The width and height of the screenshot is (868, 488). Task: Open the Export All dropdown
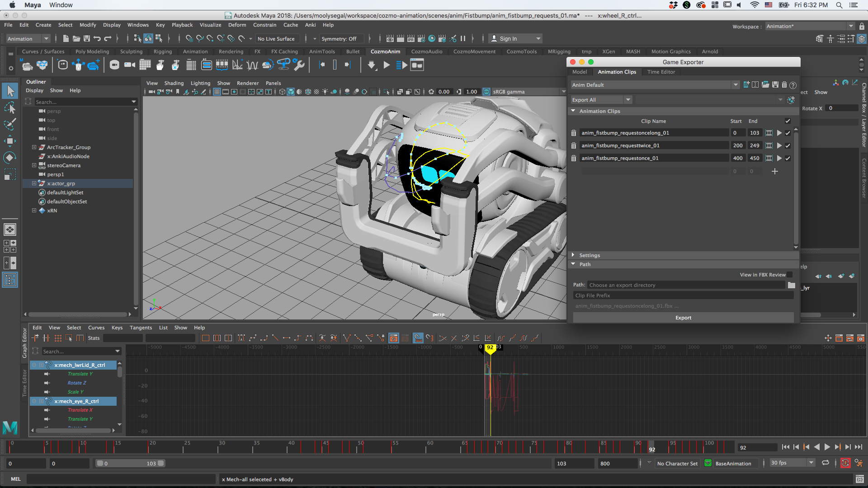tap(601, 100)
